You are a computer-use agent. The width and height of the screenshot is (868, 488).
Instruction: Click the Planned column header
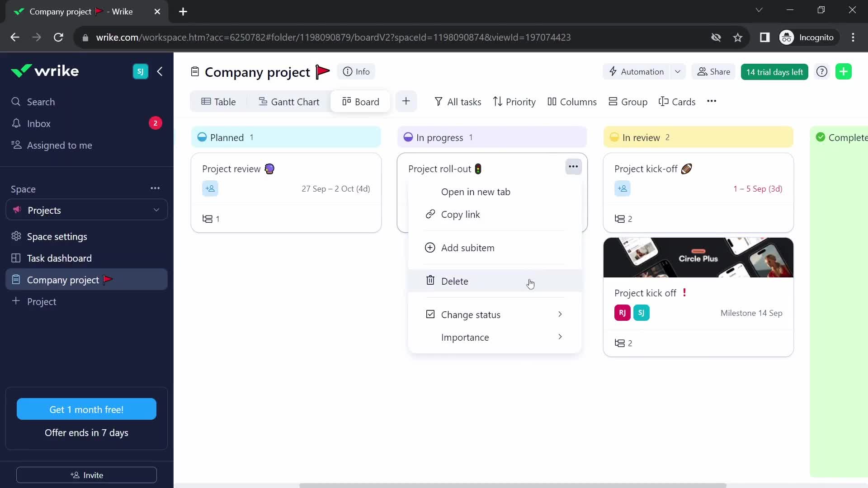point(286,137)
